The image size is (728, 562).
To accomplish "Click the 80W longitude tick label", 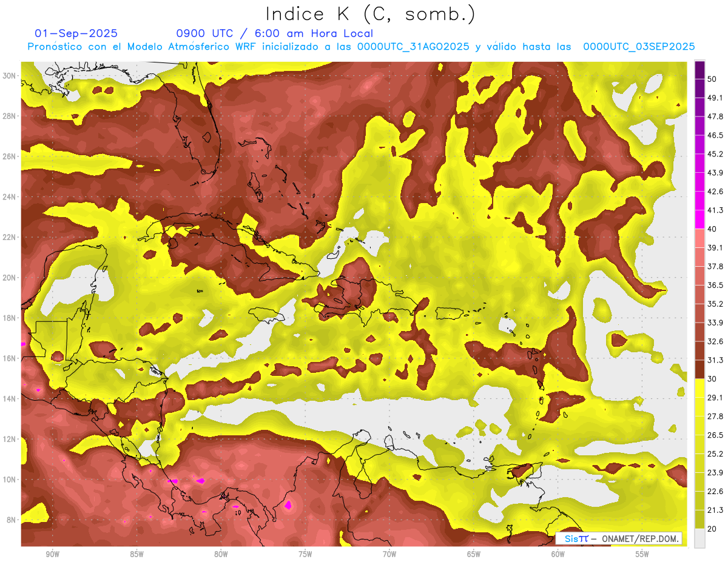I will 221,554.
